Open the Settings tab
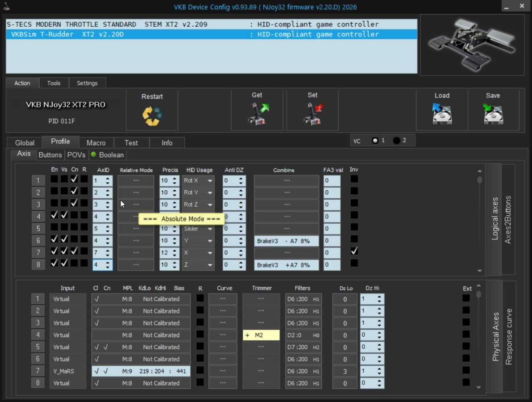This screenshot has width=532, height=402. (87, 83)
